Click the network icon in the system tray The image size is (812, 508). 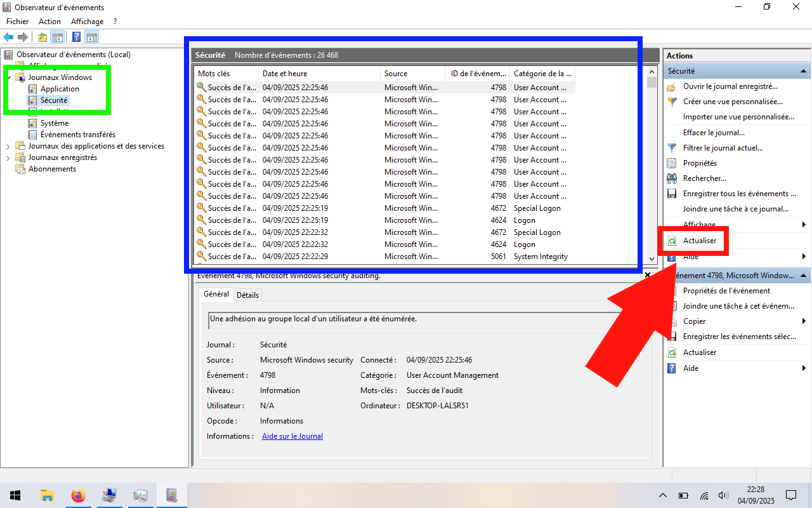pos(704,495)
